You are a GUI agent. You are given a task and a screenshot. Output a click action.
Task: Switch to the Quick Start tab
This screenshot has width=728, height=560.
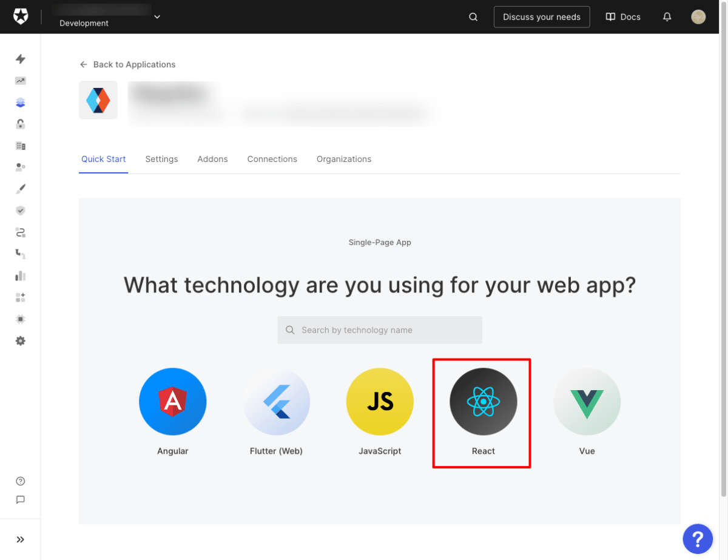[x=104, y=159]
